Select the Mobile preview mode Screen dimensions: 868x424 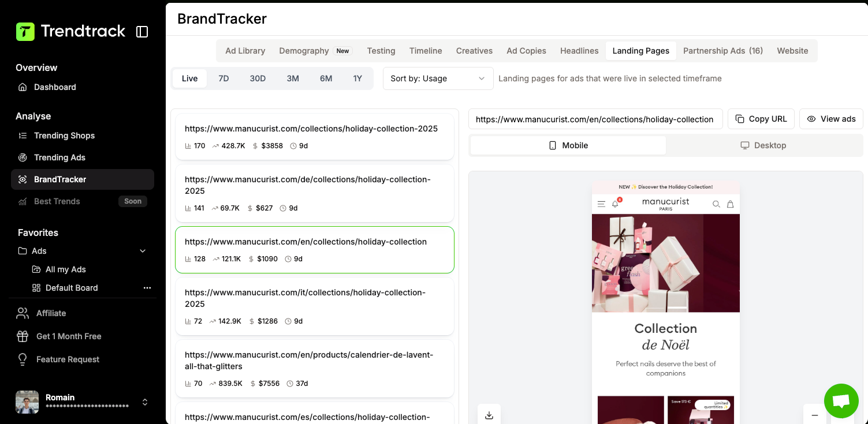click(x=568, y=145)
